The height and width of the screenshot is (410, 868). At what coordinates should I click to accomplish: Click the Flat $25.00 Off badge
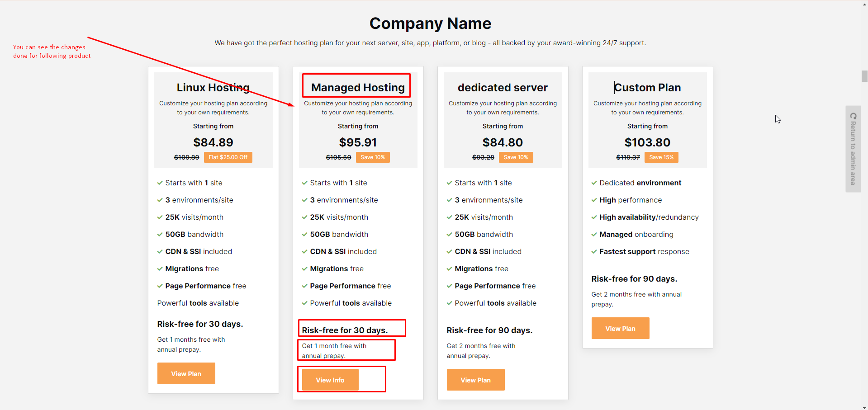tap(228, 157)
